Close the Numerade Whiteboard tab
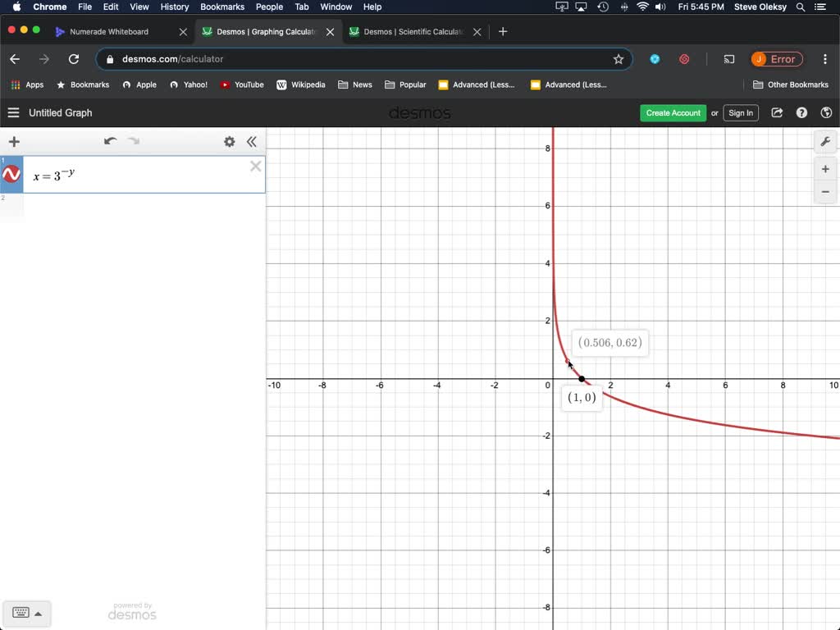The image size is (840, 630). click(183, 32)
